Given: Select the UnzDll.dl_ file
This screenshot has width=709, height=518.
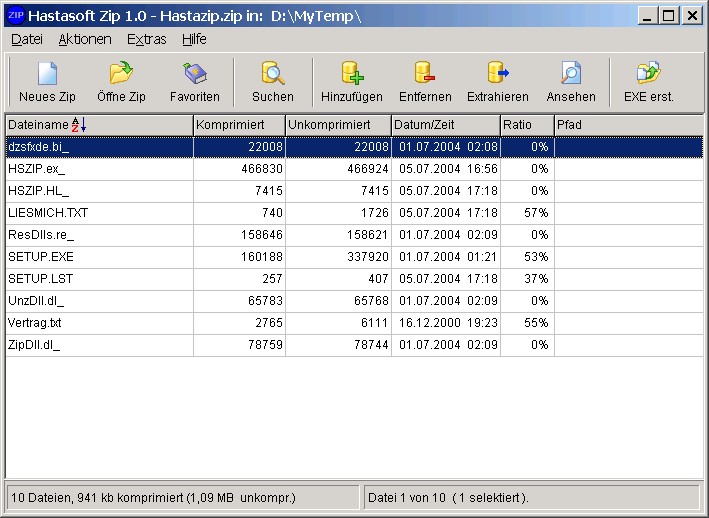Looking at the screenshot, I should (x=36, y=301).
